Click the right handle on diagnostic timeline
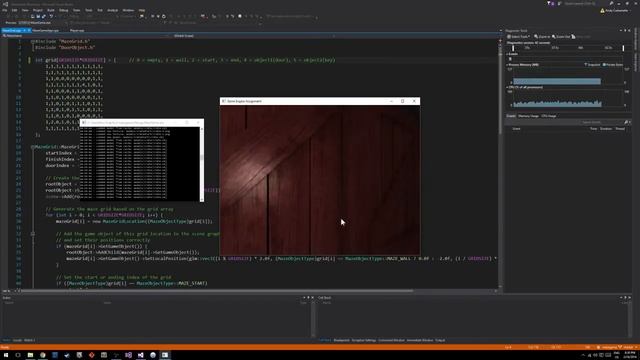This screenshot has height=360, width=640. pyautogui.click(x=623, y=48)
